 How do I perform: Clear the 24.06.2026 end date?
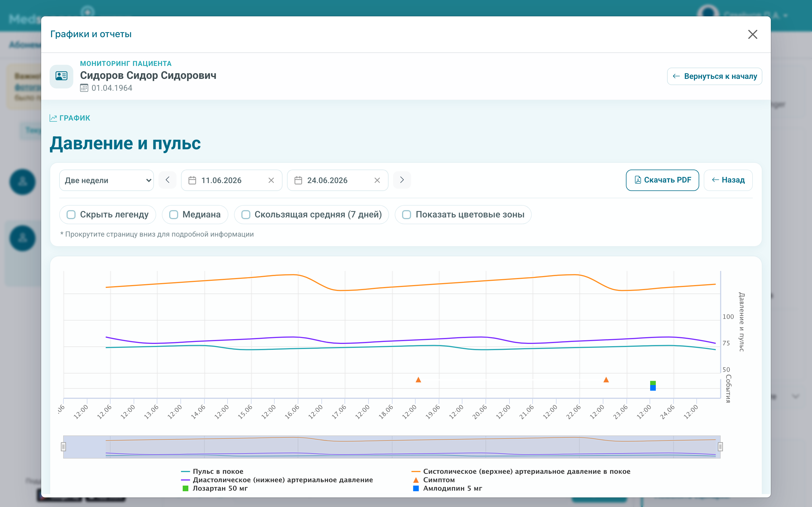[x=377, y=180]
